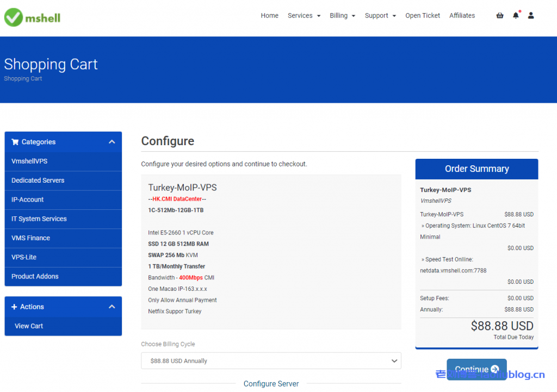Image resolution: width=557 pixels, height=392 pixels.
Task: Expand the Services menu
Action: pos(304,16)
